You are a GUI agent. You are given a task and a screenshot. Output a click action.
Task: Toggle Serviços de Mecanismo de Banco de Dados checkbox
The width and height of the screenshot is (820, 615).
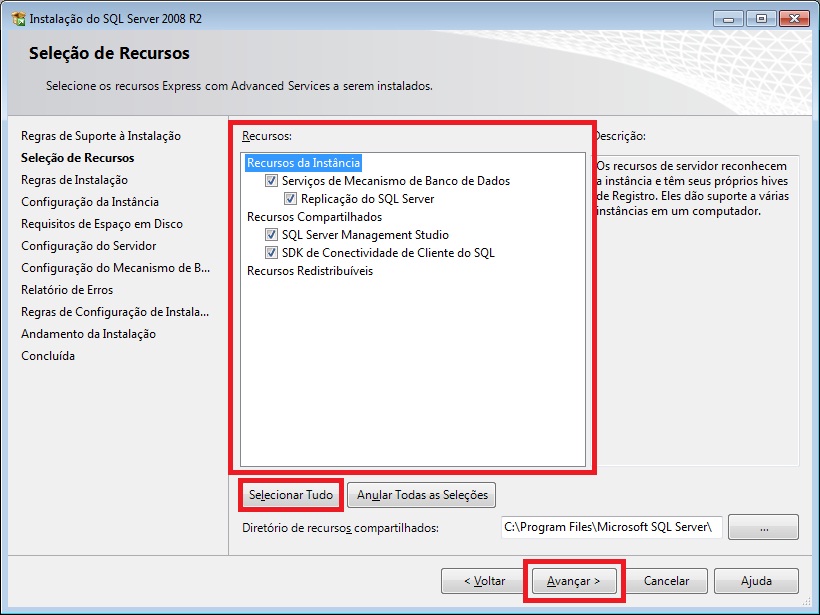coord(271,181)
